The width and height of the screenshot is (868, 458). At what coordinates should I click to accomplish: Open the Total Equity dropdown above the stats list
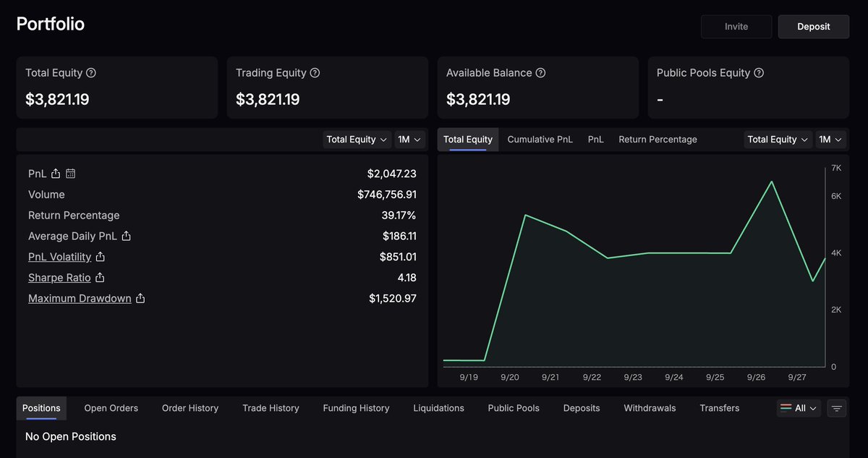(x=357, y=140)
